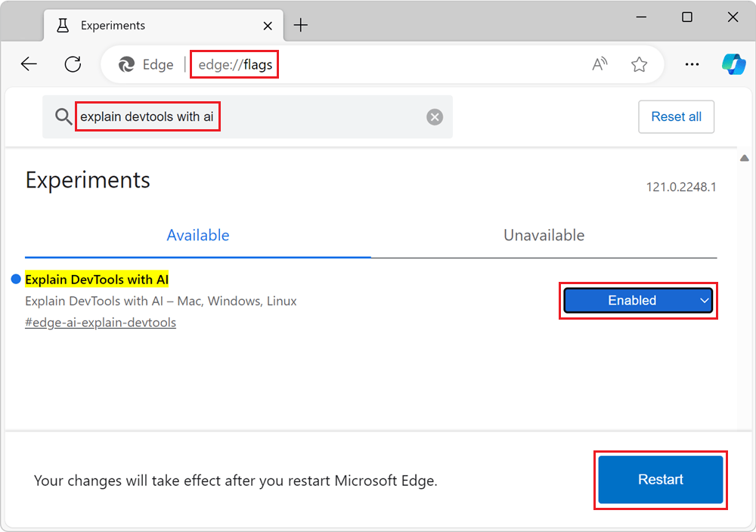This screenshot has height=532, width=756.
Task: Open a new browser tab with the plus
Action: pos(301,25)
